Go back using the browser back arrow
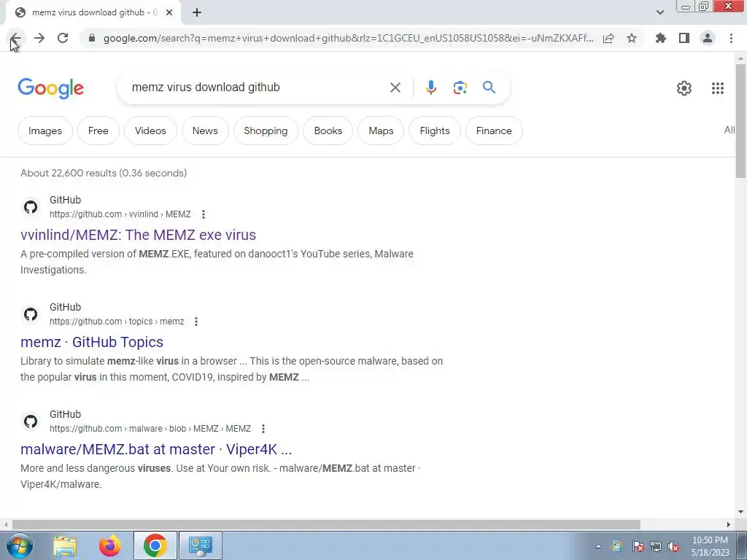This screenshot has width=747, height=560. point(16,38)
